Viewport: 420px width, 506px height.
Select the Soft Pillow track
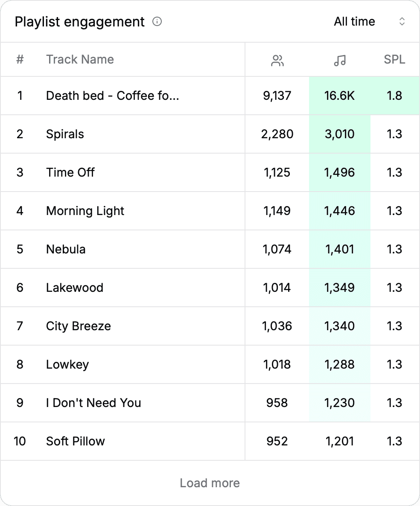click(x=76, y=441)
